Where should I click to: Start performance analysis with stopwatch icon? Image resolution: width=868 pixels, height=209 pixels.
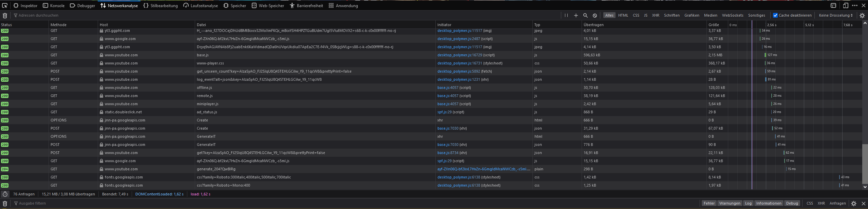pyautogui.click(x=5, y=194)
